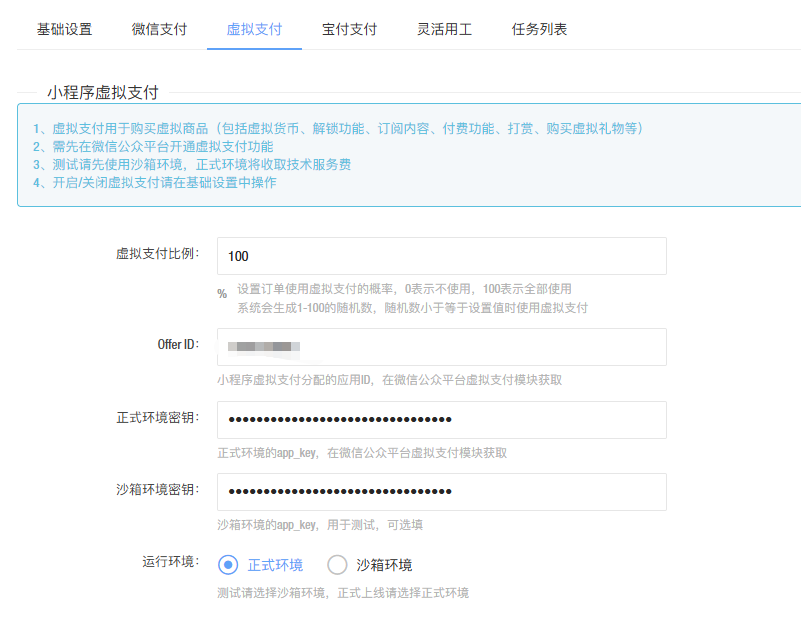
Task: Focus the Offer ID input field
Action: click(442, 347)
